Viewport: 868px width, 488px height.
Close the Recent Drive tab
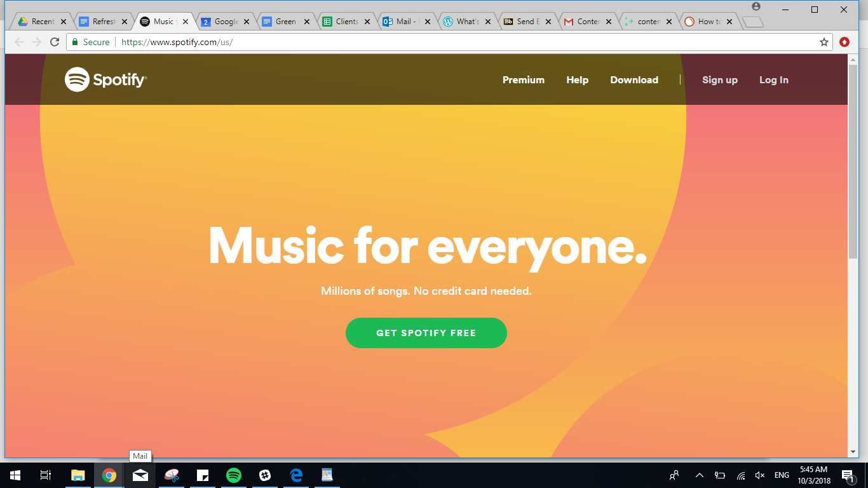tap(64, 22)
